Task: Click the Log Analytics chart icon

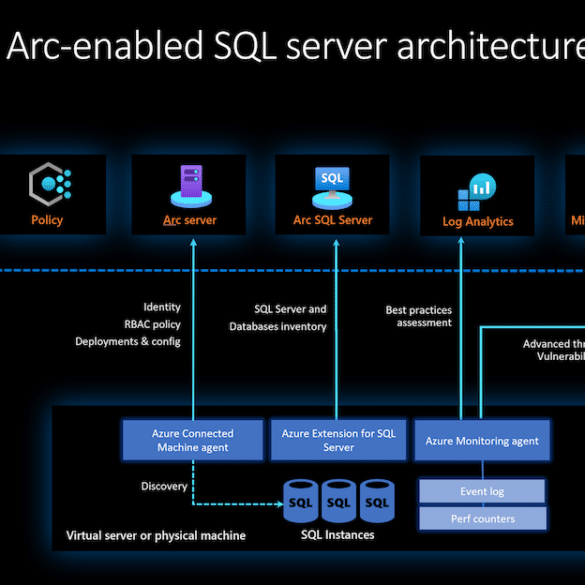Action: tap(477, 192)
